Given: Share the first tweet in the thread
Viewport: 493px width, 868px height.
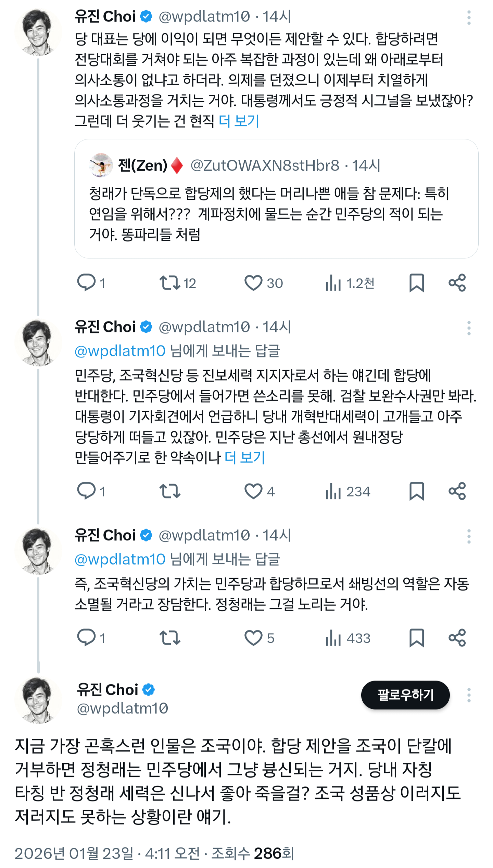Looking at the screenshot, I should pos(457,283).
